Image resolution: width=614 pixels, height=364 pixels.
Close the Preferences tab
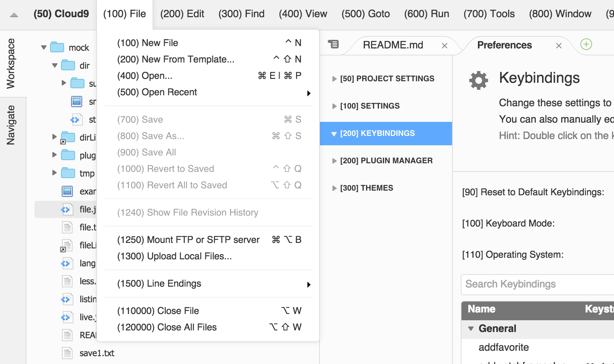point(558,46)
